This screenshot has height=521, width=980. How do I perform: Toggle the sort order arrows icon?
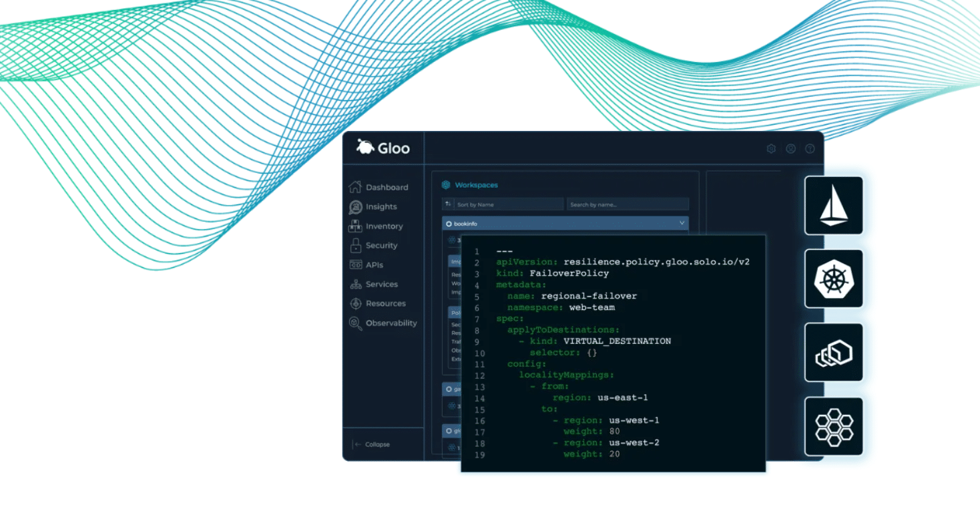448,204
